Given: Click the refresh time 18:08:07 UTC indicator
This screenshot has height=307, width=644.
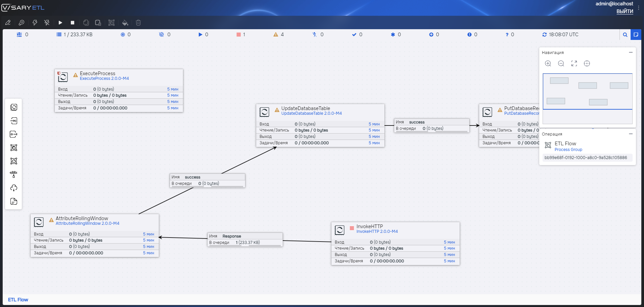Looking at the screenshot, I should 560,35.
